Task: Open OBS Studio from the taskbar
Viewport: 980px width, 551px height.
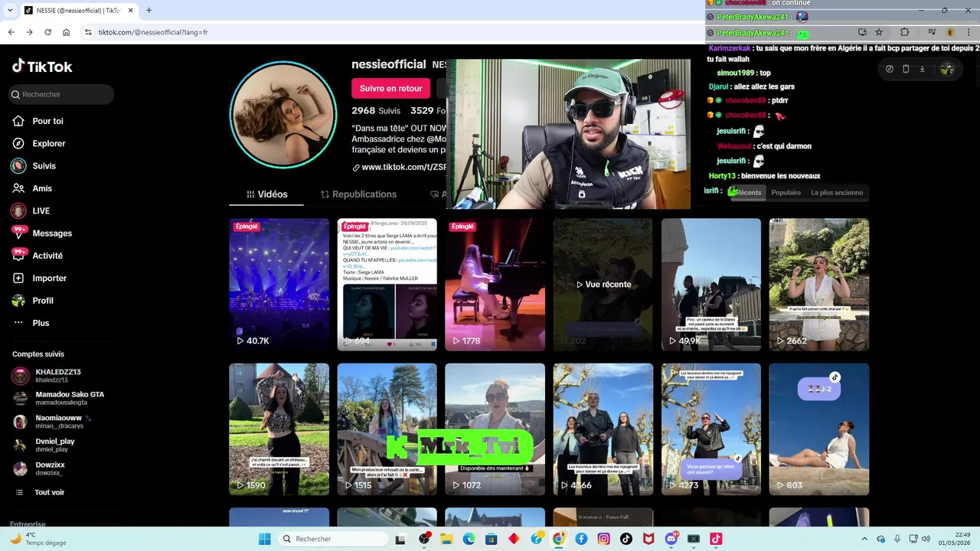Action: pyautogui.click(x=423, y=539)
